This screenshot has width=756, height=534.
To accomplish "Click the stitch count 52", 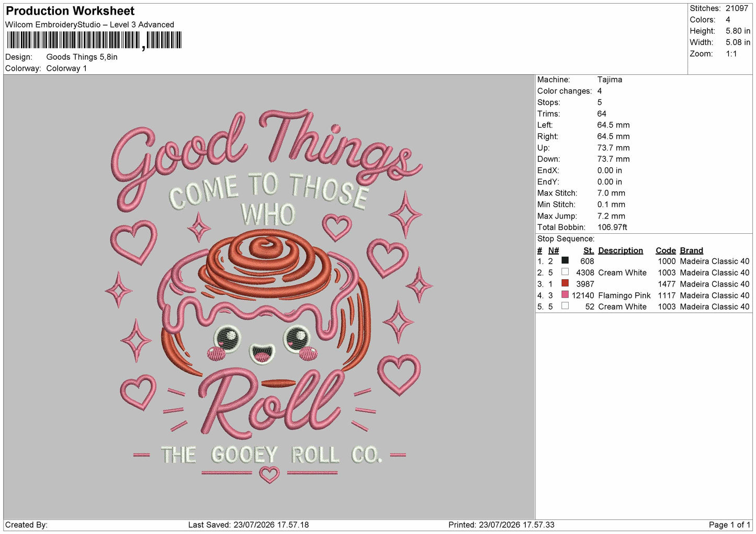I will 590,306.
